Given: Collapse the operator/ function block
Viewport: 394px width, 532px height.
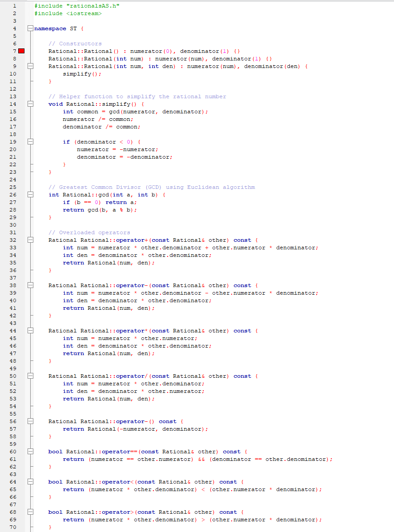Looking at the screenshot, I should point(29,376).
